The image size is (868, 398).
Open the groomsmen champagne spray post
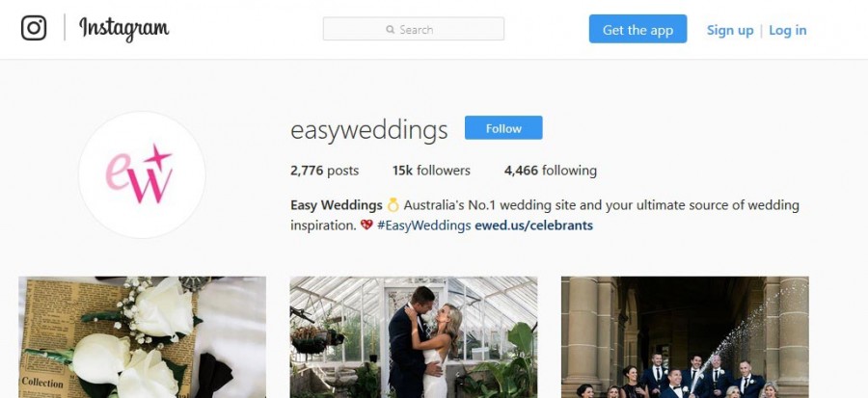[x=685, y=337]
